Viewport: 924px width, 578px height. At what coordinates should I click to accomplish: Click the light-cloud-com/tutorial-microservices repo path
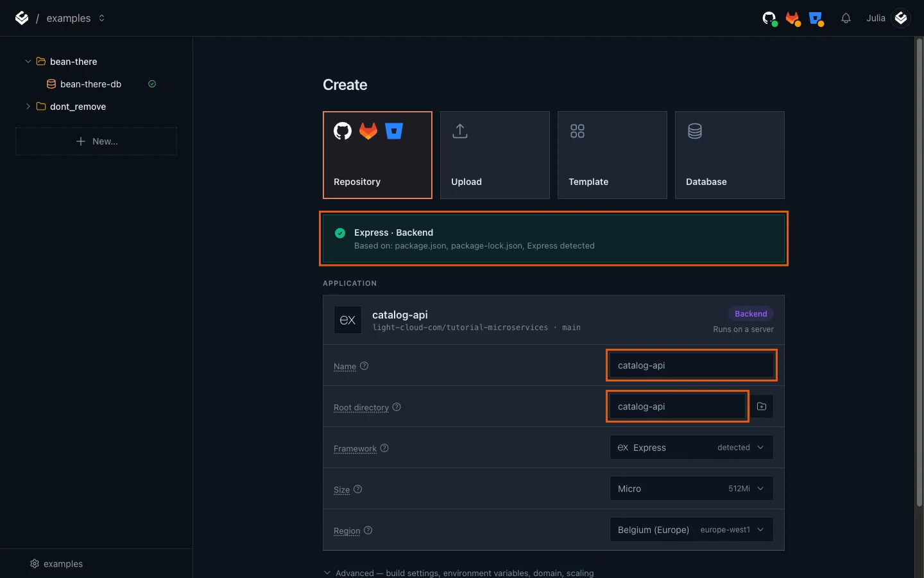point(460,328)
